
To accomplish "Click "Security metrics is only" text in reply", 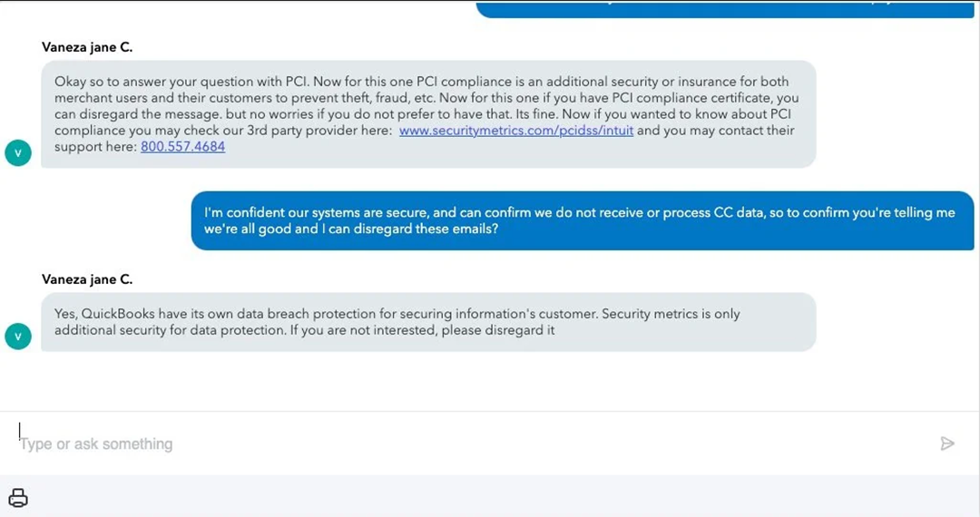I will pyautogui.click(x=671, y=314).
